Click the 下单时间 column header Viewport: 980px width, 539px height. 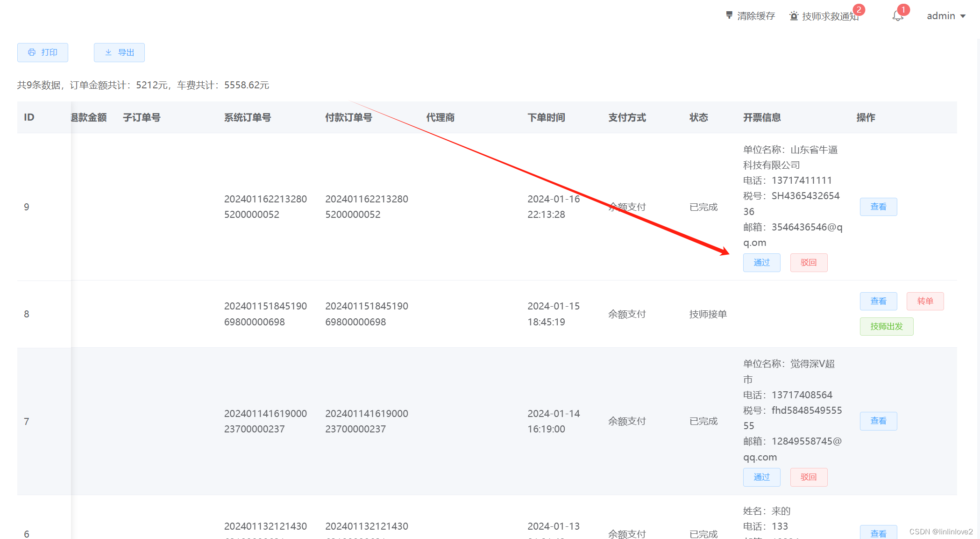(546, 117)
